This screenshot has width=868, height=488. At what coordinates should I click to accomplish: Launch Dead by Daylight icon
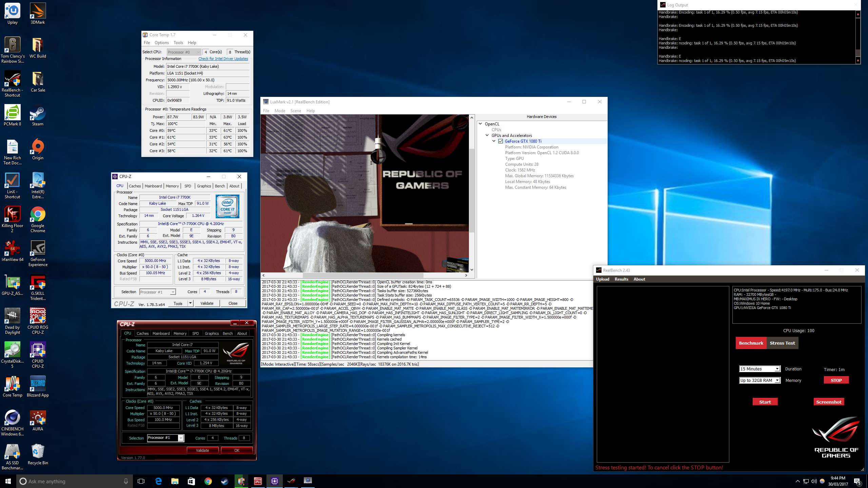click(x=13, y=321)
